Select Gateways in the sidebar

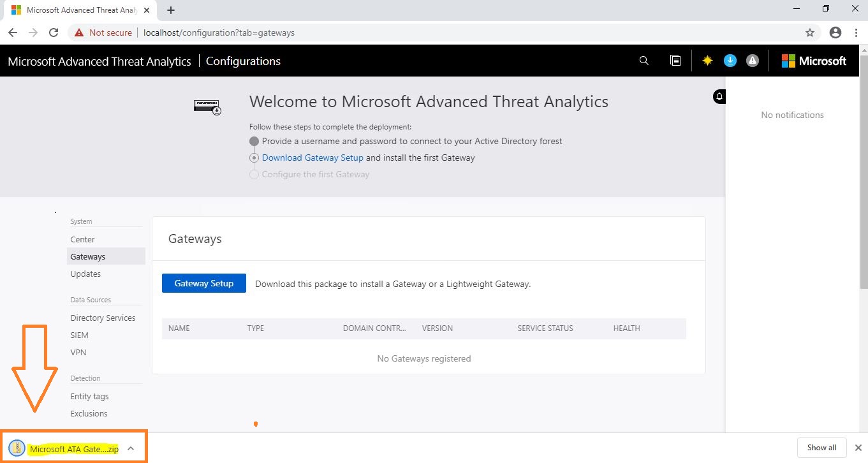tap(106, 256)
